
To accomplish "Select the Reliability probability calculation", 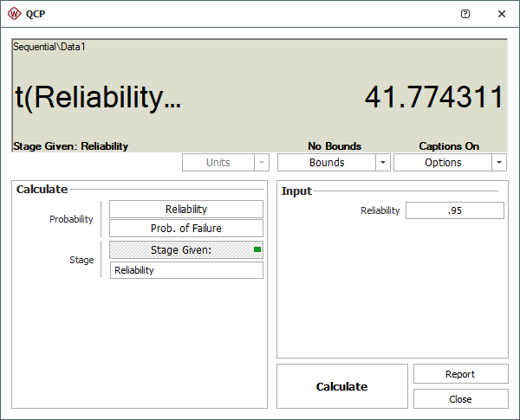I will pyautogui.click(x=186, y=209).
